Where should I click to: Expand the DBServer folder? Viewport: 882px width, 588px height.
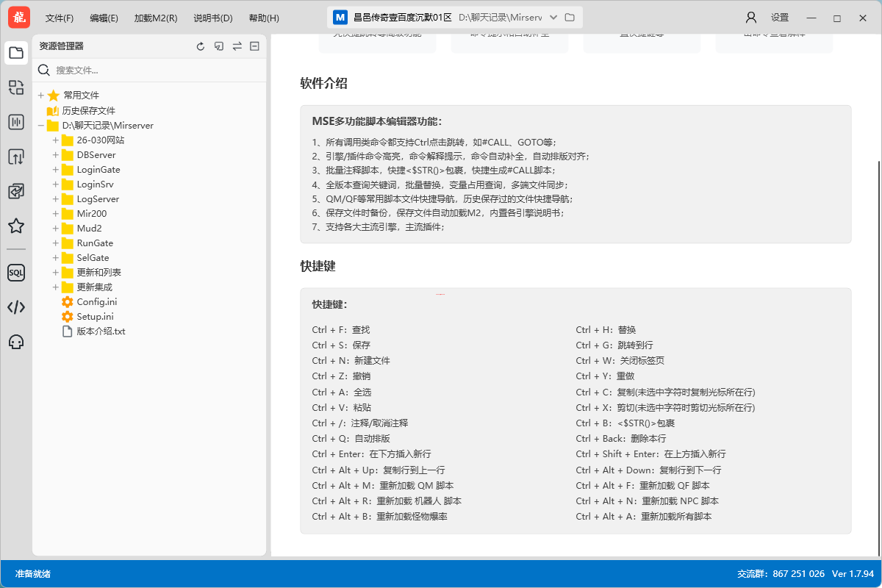pos(55,154)
